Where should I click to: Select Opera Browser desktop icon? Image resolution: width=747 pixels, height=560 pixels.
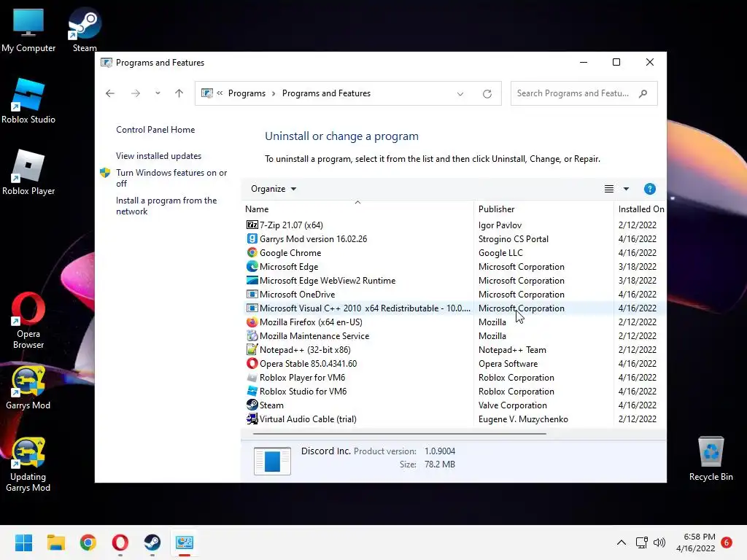tap(28, 321)
